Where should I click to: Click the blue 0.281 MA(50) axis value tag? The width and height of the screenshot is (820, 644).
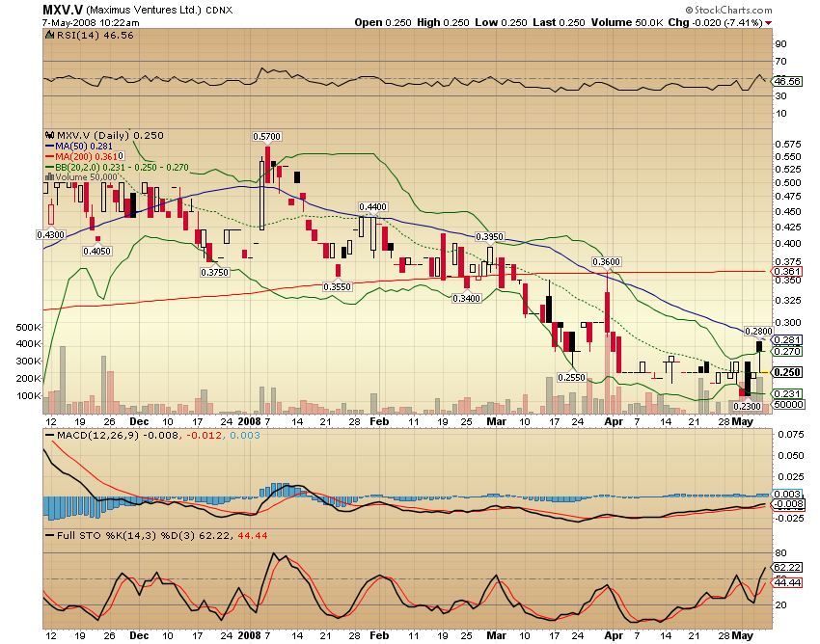[x=787, y=339]
